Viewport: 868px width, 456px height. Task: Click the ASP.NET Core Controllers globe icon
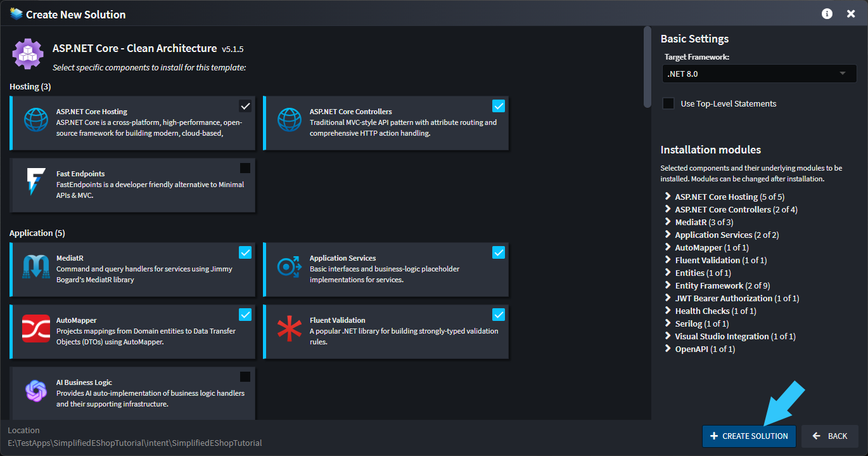tap(290, 119)
